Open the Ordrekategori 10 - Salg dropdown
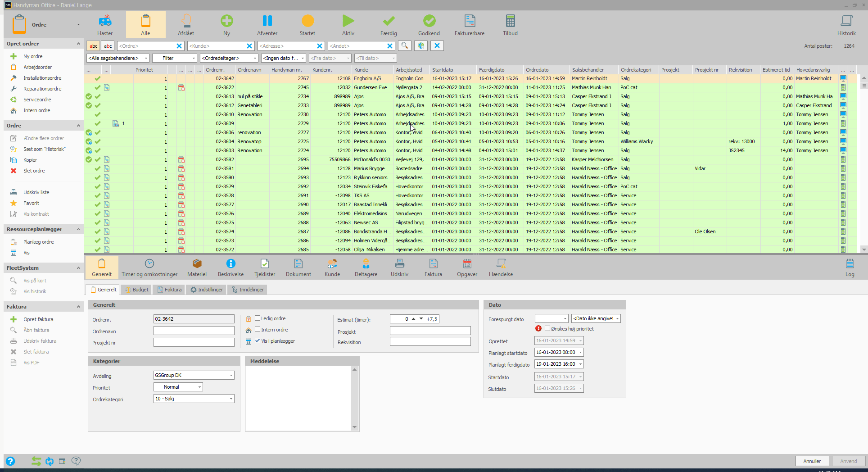The height and width of the screenshot is (472, 868). [194, 399]
